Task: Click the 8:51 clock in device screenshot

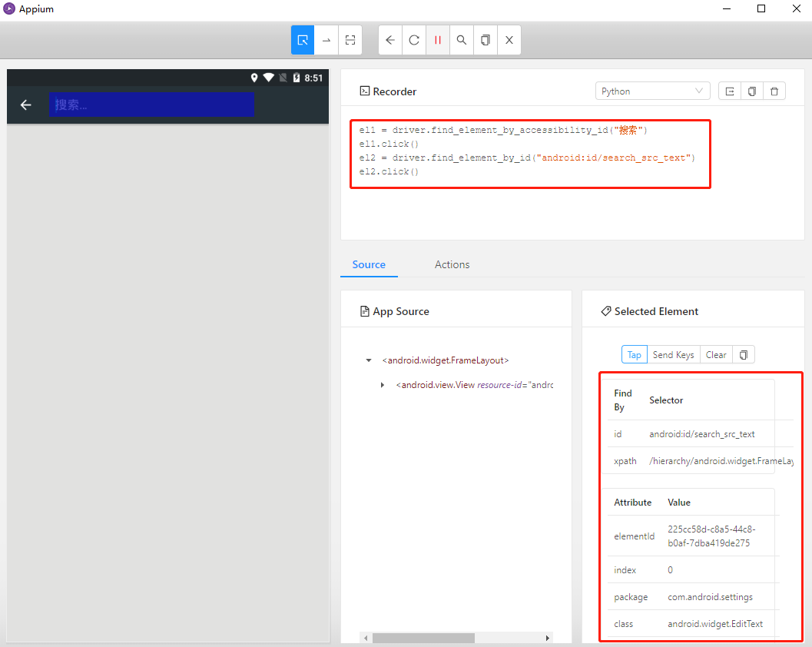Action: point(313,78)
